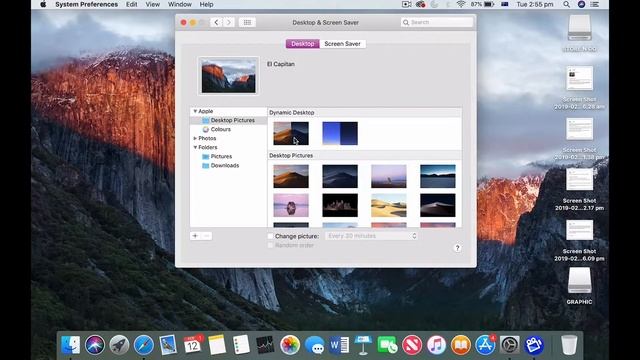Screen dimensions: 640x360
Task: Show all preferences grid button
Action: tap(247, 22)
